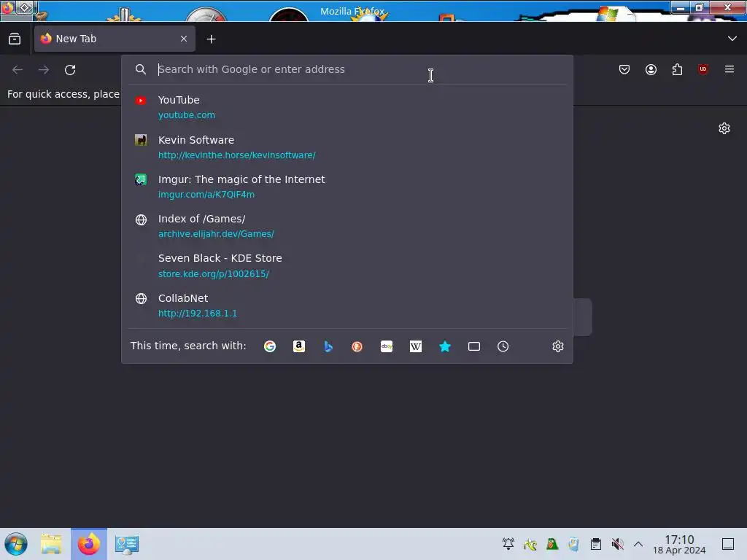Open the http://192.168.1.1 URL
This screenshot has width=747, height=560.
point(197,314)
